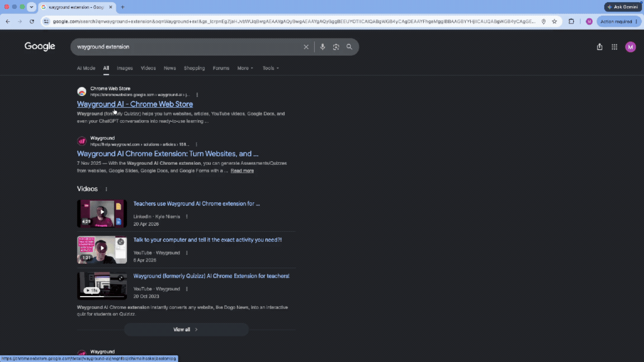
Task: Play the 1:31 video thumbnail
Action: [x=102, y=250]
